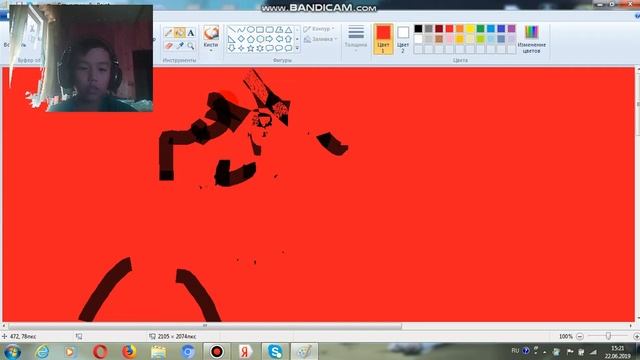The height and width of the screenshot is (360, 640).
Task: Click the horizontal canvas scrollbar
Action: tap(205, 326)
